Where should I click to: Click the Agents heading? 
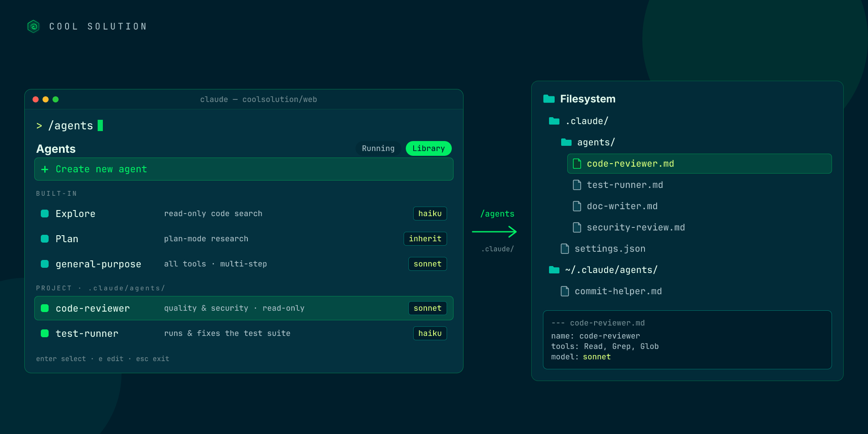[x=56, y=149]
